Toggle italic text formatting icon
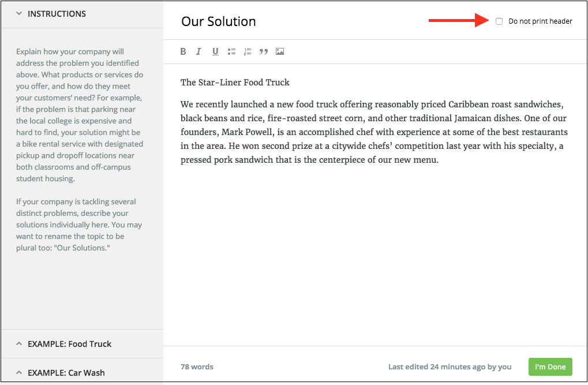 199,51
